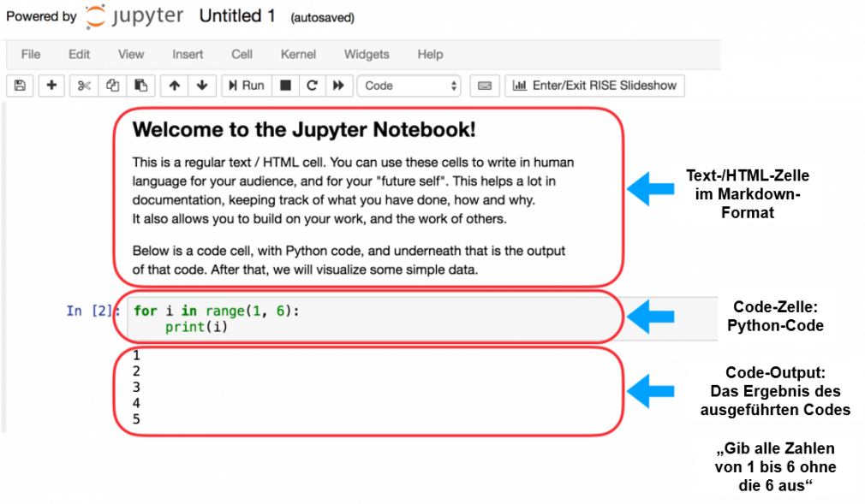Restart kernel and rerun all with fast-forward icon

[x=338, y=86]
